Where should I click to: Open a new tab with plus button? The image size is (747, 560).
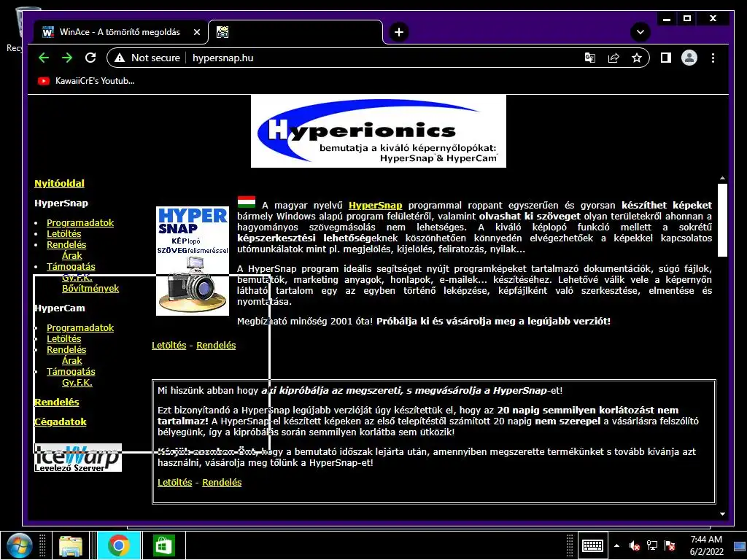pos(399,32)
